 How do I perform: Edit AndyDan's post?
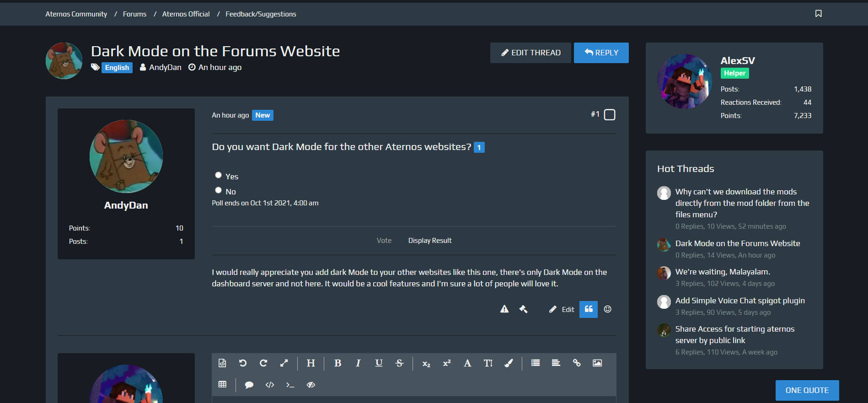click(x=562, y=310)
